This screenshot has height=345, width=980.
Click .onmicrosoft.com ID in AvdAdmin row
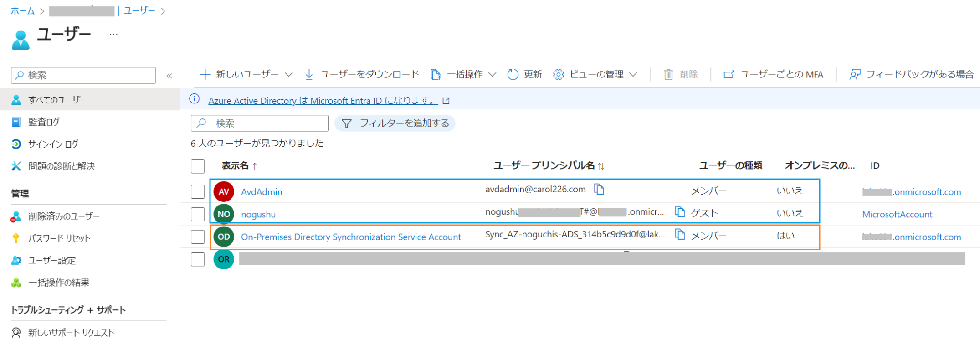[912, 192]
